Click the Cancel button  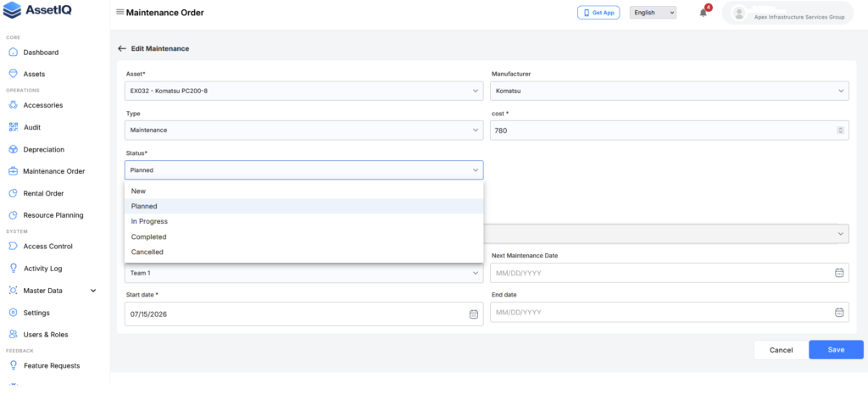781,350
